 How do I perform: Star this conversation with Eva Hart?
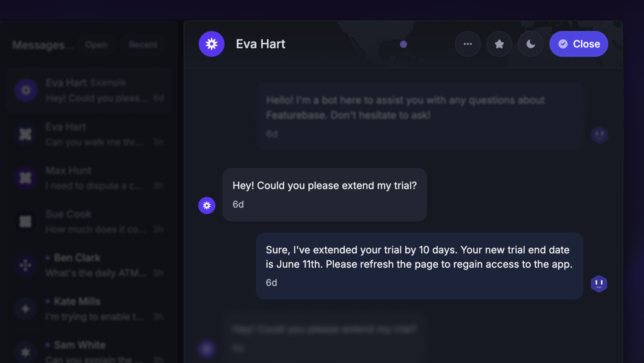coord(499,44)
